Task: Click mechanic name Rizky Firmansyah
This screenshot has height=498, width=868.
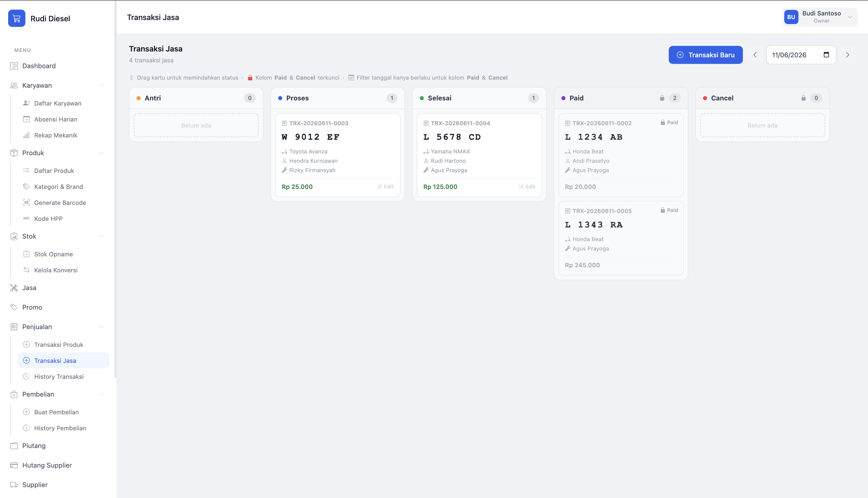Action: pos(312,170)
